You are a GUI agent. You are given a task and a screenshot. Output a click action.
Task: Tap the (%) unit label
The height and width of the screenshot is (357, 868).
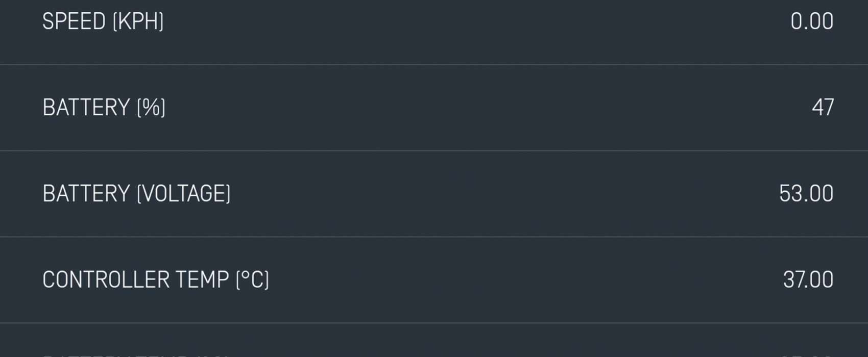[x=151, y=108]
